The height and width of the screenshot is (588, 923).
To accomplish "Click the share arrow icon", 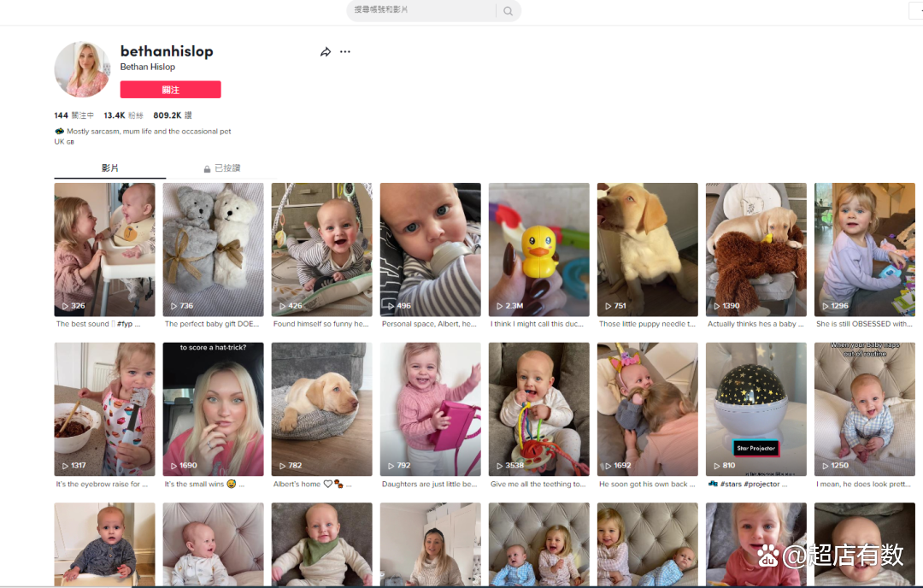I will [326, 52].
